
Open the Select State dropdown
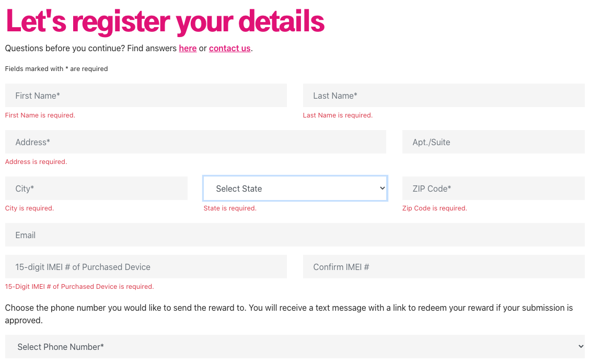pos(295,189)
